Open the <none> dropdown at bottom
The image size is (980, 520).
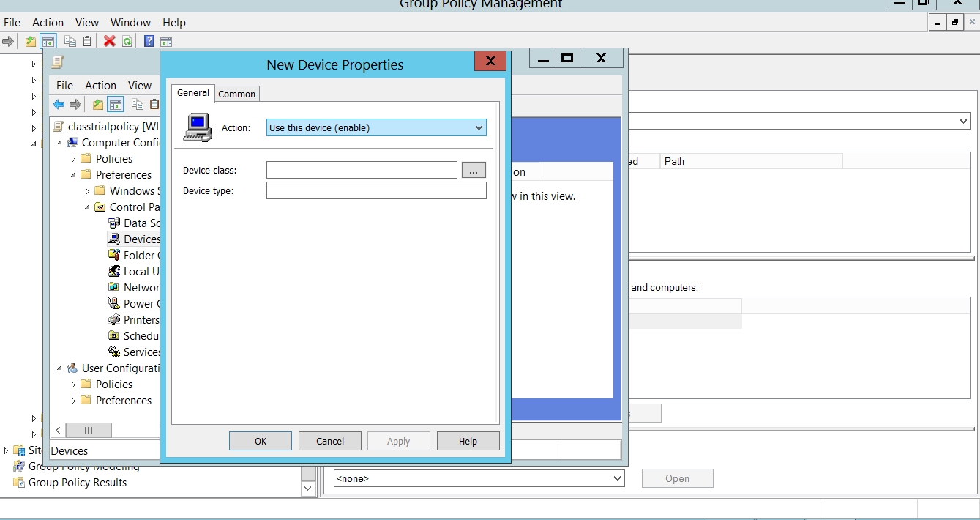[479, 478]
